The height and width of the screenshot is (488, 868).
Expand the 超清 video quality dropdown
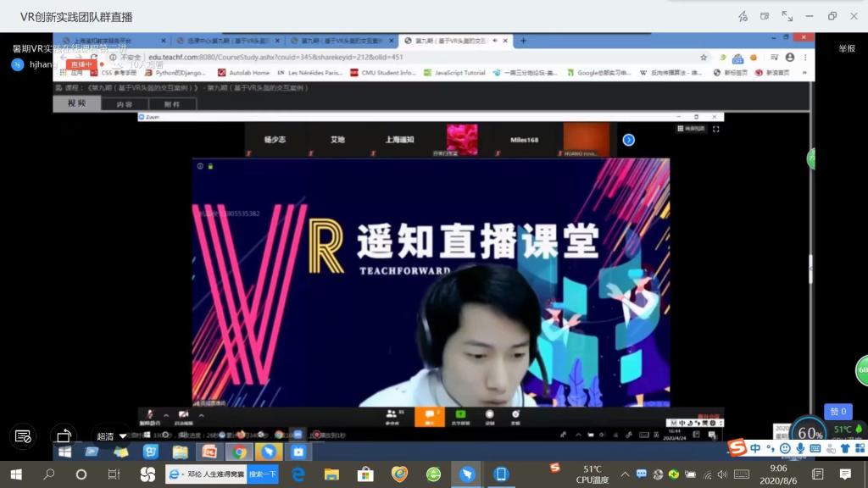(x=111, y=436)
